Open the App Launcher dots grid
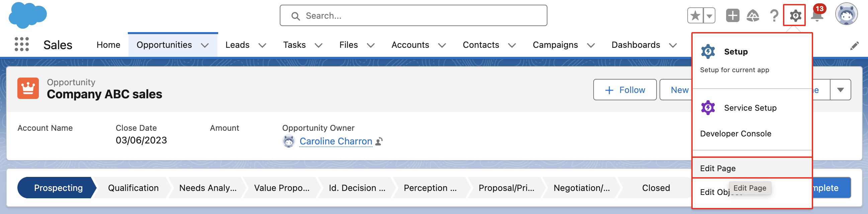 (21, 44)
